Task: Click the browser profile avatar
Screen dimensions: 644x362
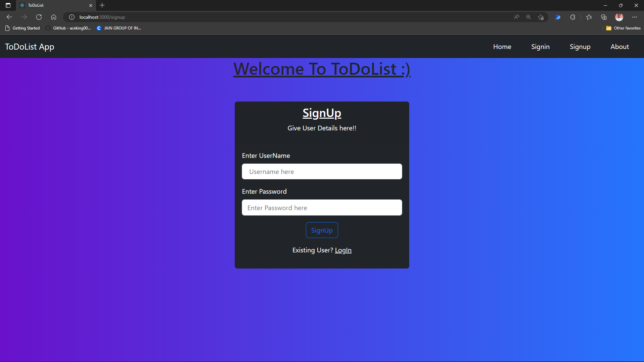Action: click(x=620, y=17)
